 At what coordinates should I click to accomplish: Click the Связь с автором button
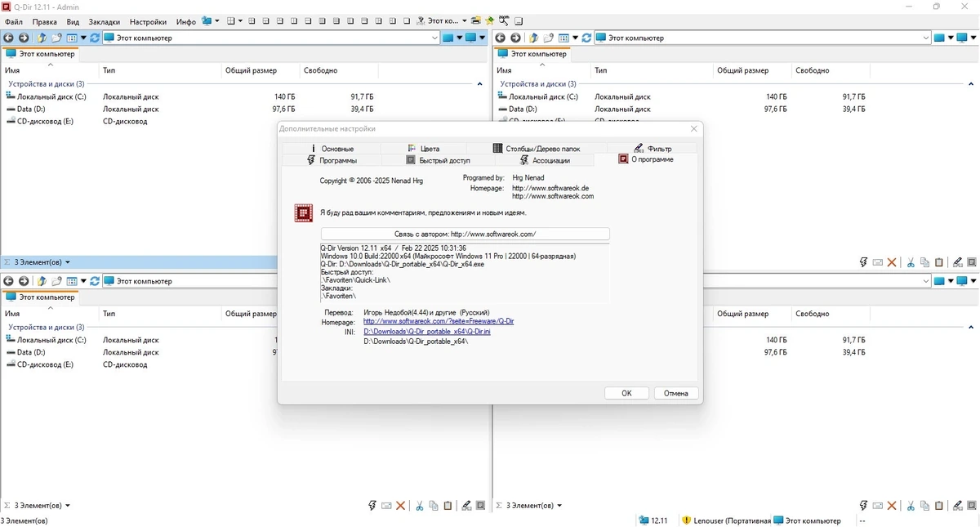(x=465, y=234)
